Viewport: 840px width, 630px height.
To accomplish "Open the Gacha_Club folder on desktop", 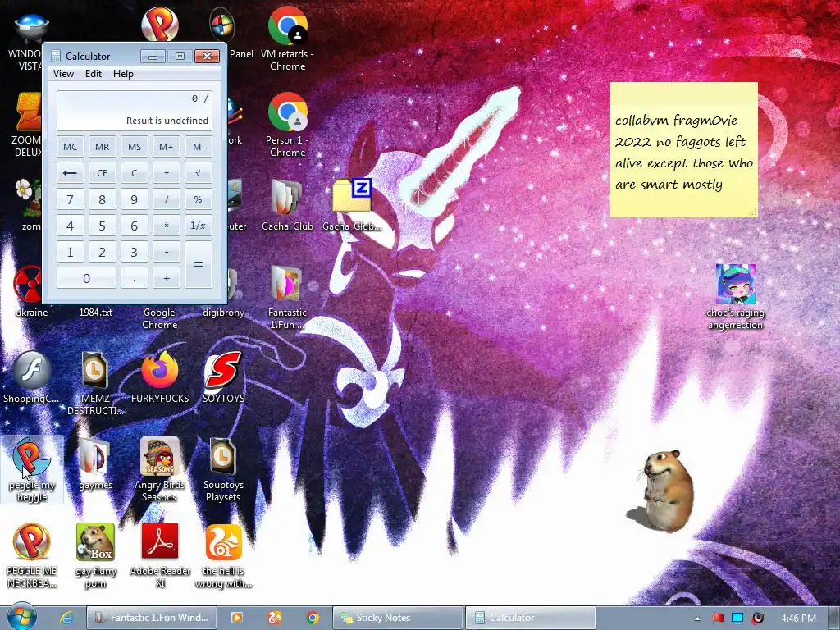I will tap(287, 206).
